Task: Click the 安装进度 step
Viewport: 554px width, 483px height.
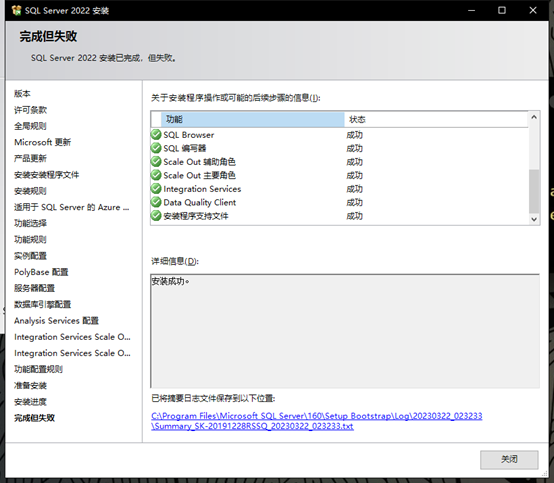Action: [x=30, y=402]
